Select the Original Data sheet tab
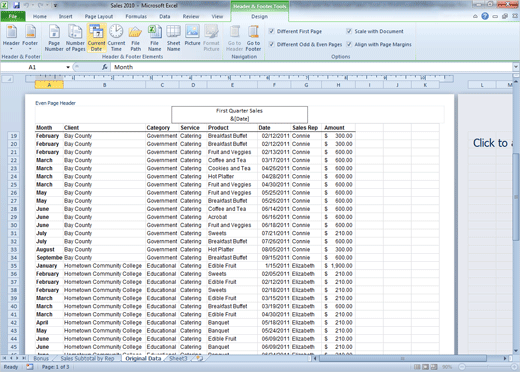Screen dimensions: 520x372 [143, 358]
